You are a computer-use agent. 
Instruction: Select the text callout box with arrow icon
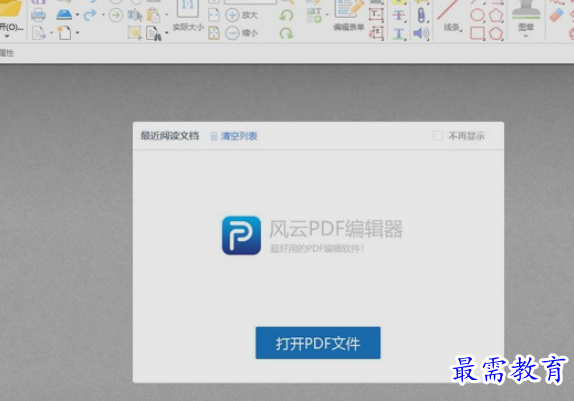tap(376, 33)
